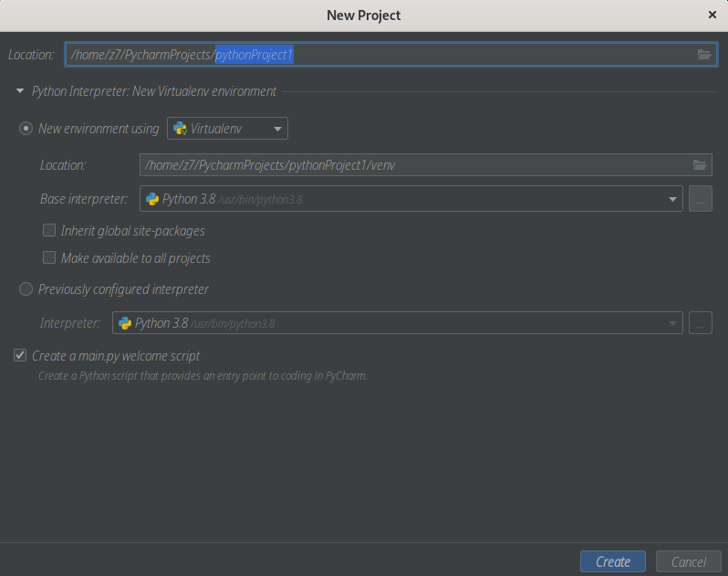The image size is (728, 576).
Task: Select Previously configured interpreter option
Action: [x=26, y=289]
